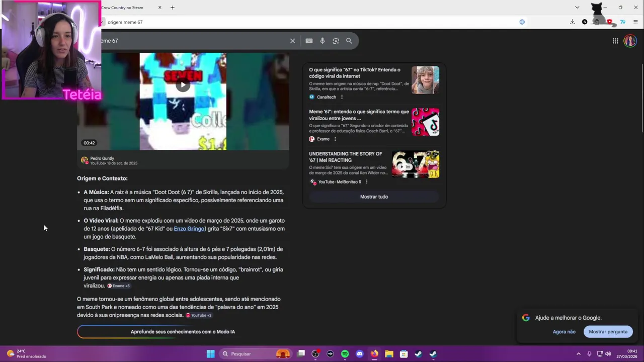Open Canaltech article about 67 on TikTok
Image resolution: width=644 pixels, height=362 pixels.
point(355,73)
